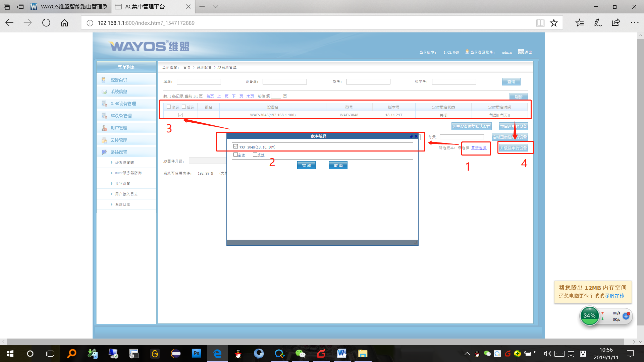Image resolution: width=644 pixels, height=362 pixels.
Task: Click 取消 button in version dialog
Action: pyautogui.click(x=338, y=165)
